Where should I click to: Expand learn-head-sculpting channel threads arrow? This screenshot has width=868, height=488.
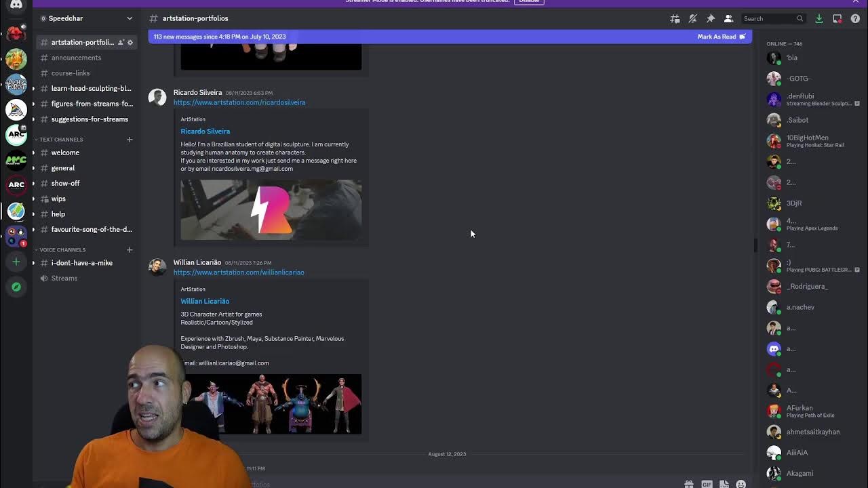click(x=34, y=89)
